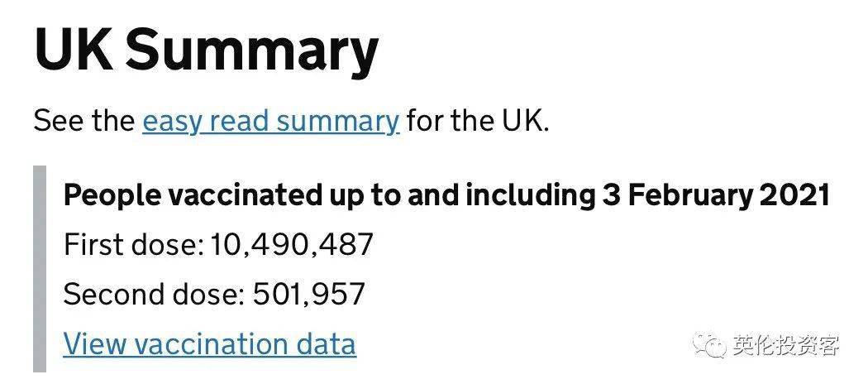The height and width of the screenshot is (384, 868).
Task: Click the UK Summary page heading
Action: click(206, 50)
